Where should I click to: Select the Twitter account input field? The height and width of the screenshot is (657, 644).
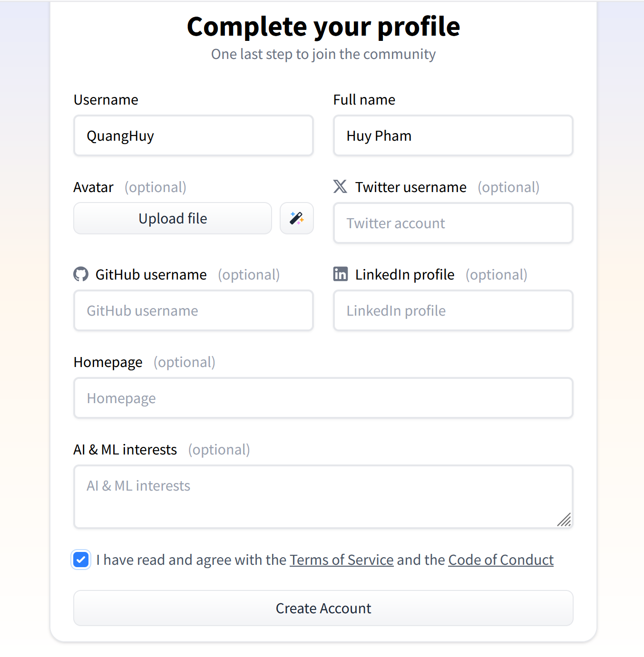453,223
